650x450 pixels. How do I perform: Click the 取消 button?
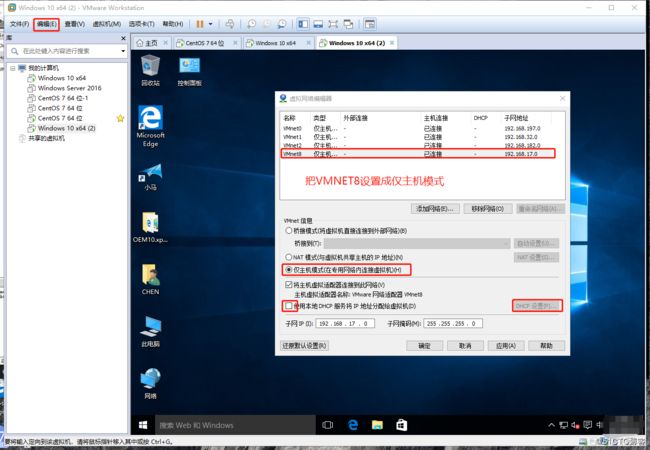click(465, 346)
